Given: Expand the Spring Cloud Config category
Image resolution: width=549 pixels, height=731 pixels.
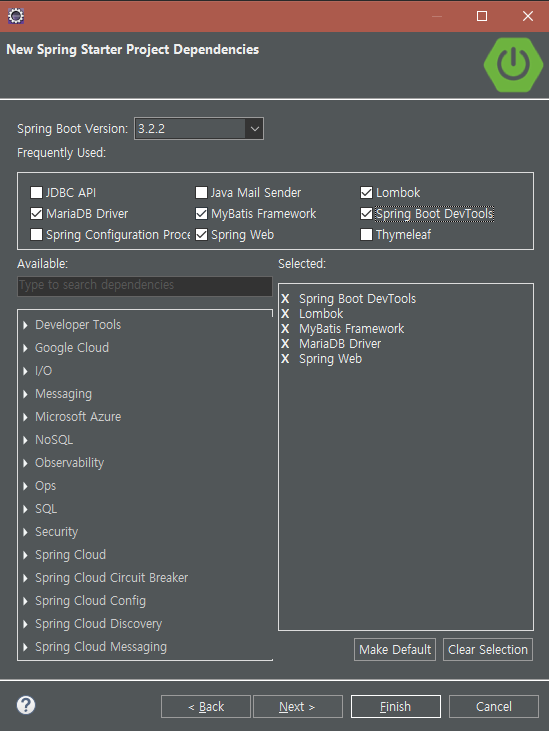Looking at the screenshot, I should coord(25,601).
